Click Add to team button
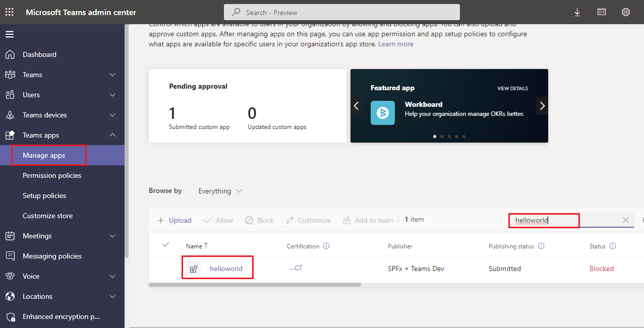Image resolution: width=644 pixels, height=328 pixels. tap(368, 220)
